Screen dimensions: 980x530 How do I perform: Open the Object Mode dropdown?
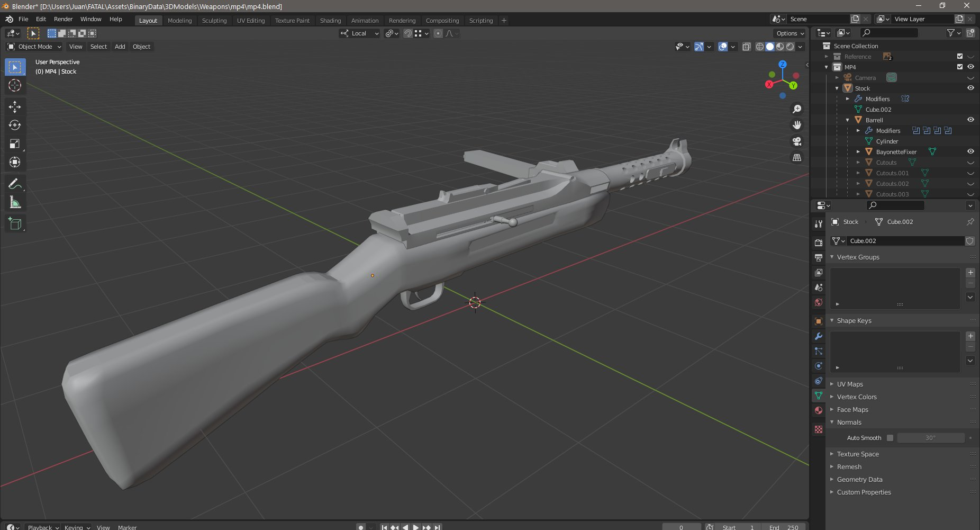[34, 47]
